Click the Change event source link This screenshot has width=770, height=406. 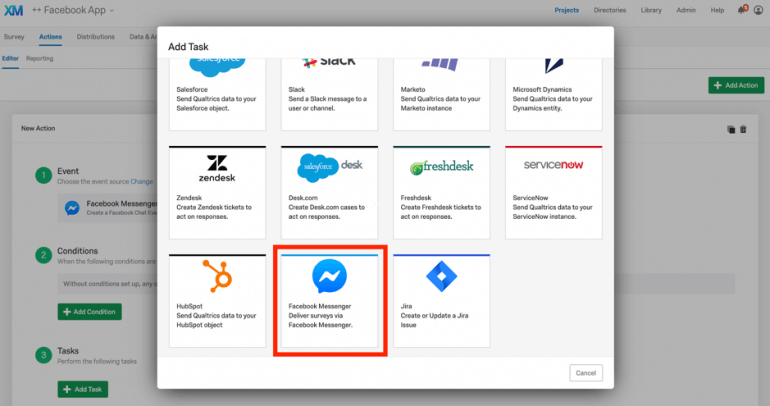(141, 182)
